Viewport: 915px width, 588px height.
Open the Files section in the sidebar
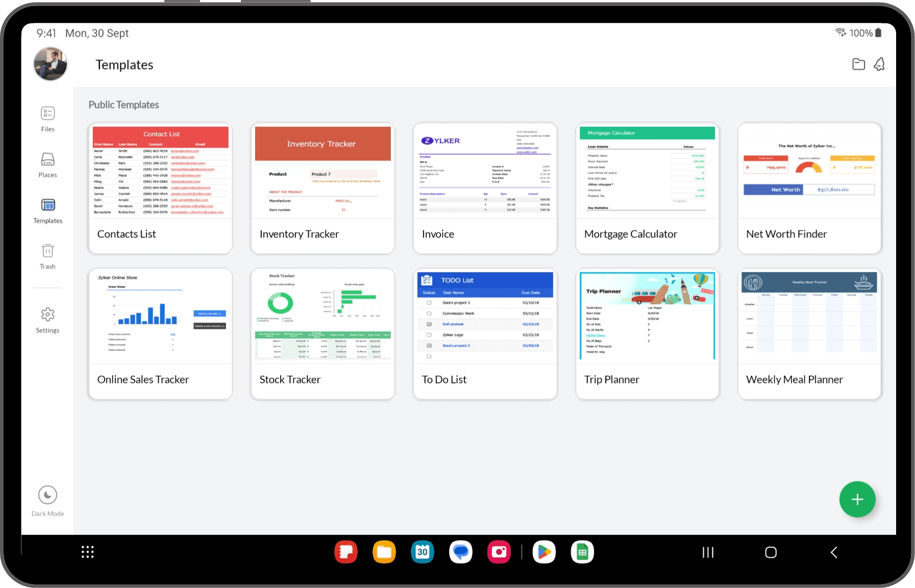click(47, 118)
